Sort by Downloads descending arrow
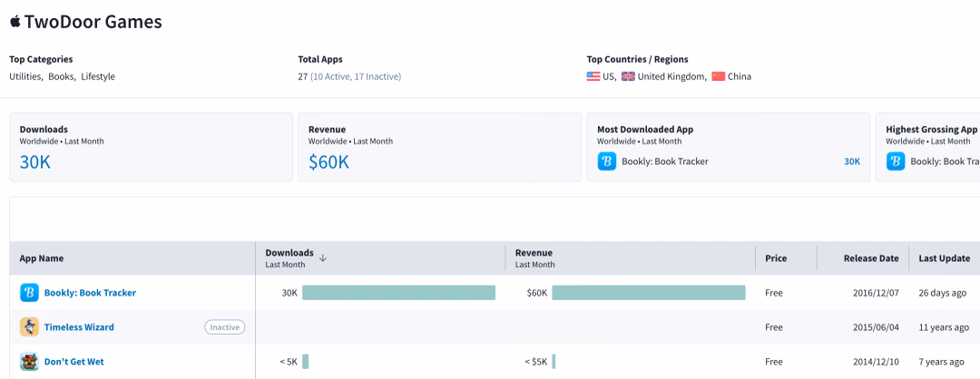980x379 pixels. coord(322,258)
